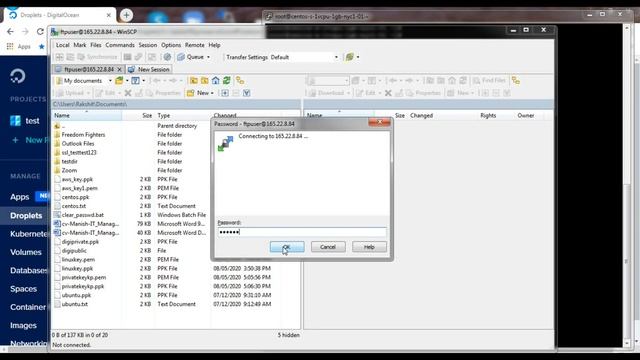Viewport: 640px width, 360px height.
Task: Go to local parent directory icon
Action: [x=193, y=81]
